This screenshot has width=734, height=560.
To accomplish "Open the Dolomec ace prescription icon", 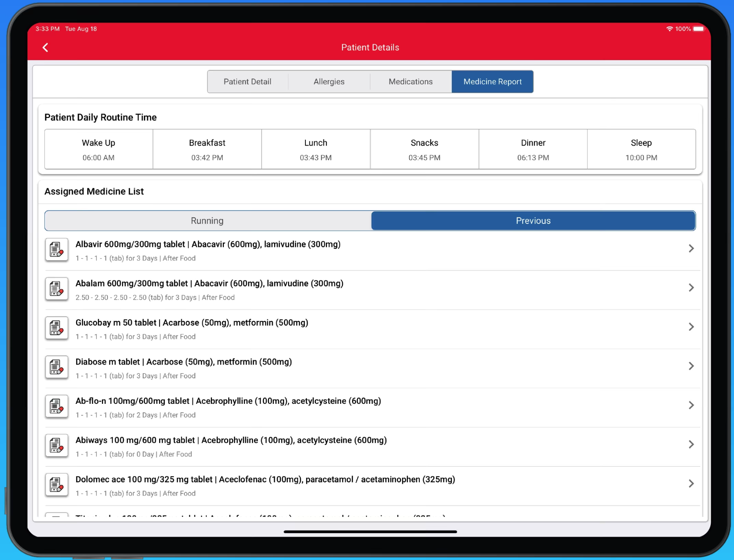I will point(57,485).
